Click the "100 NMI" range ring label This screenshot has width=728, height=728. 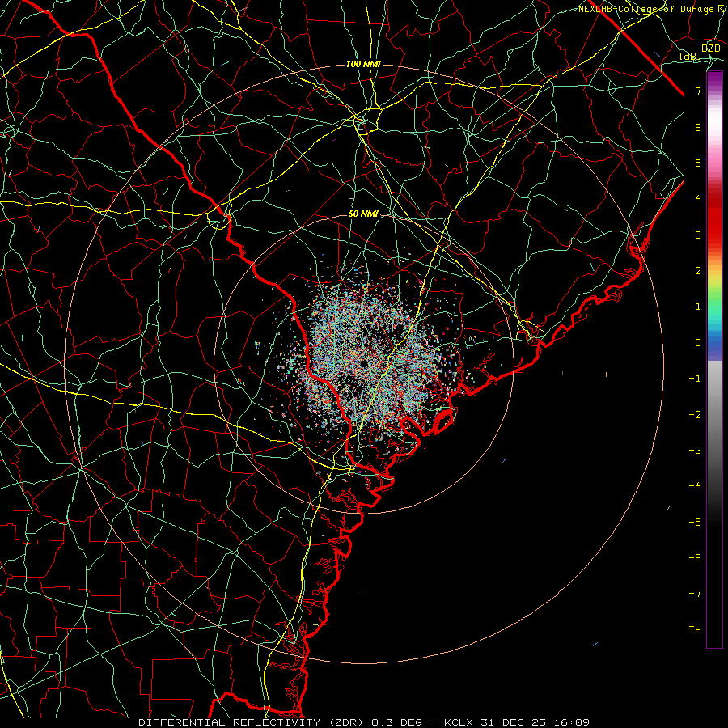[363, 64]
